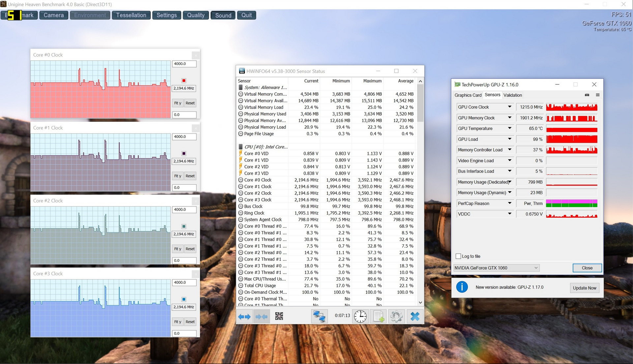Click the HWiNFO expand layout arrows icon
The image size is (633, 364).
(x=244, y=317)
